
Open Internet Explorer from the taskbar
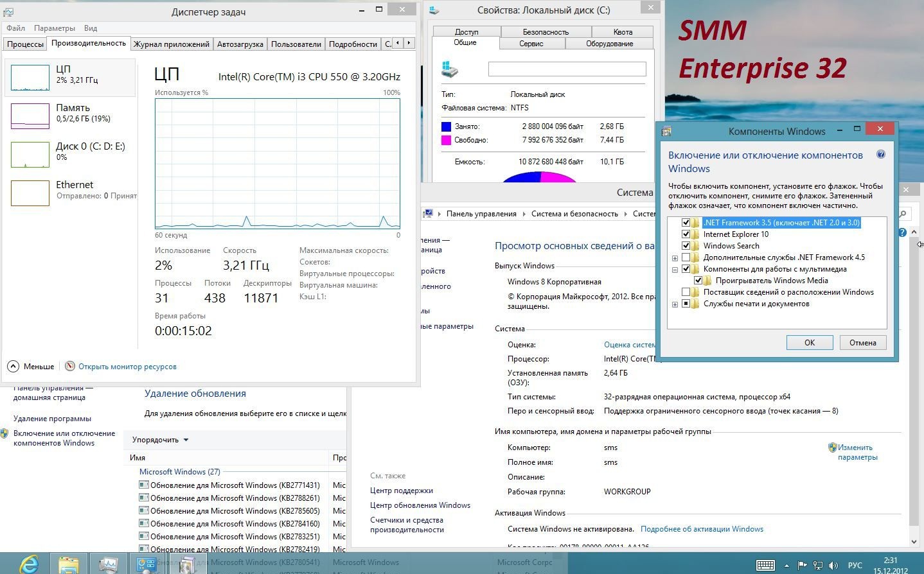point(29,564)
